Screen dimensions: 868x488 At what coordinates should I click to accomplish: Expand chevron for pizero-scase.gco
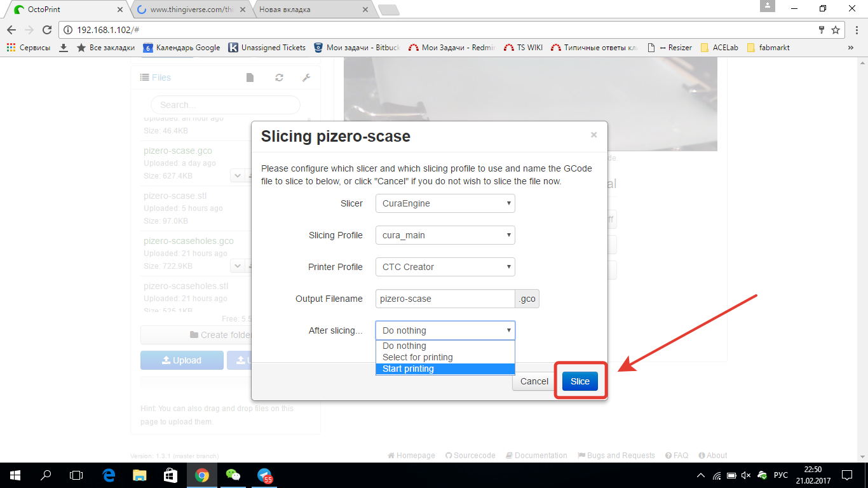[x=237, y=175]
